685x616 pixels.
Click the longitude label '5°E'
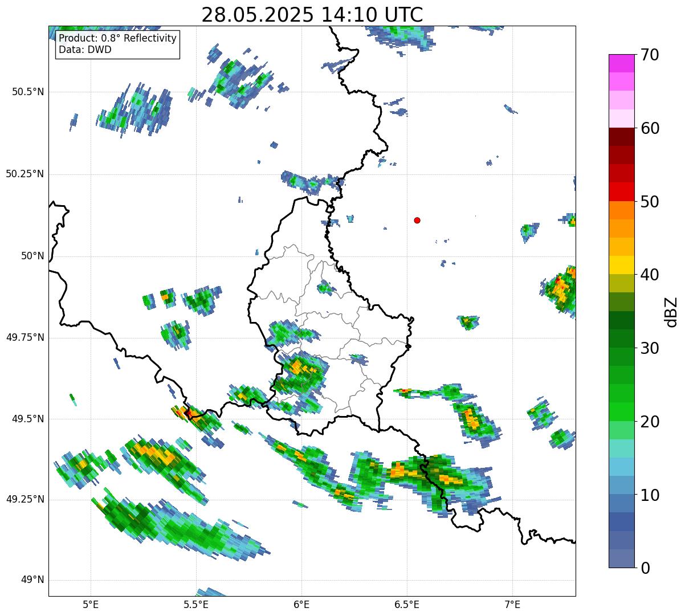click(91, 604)
